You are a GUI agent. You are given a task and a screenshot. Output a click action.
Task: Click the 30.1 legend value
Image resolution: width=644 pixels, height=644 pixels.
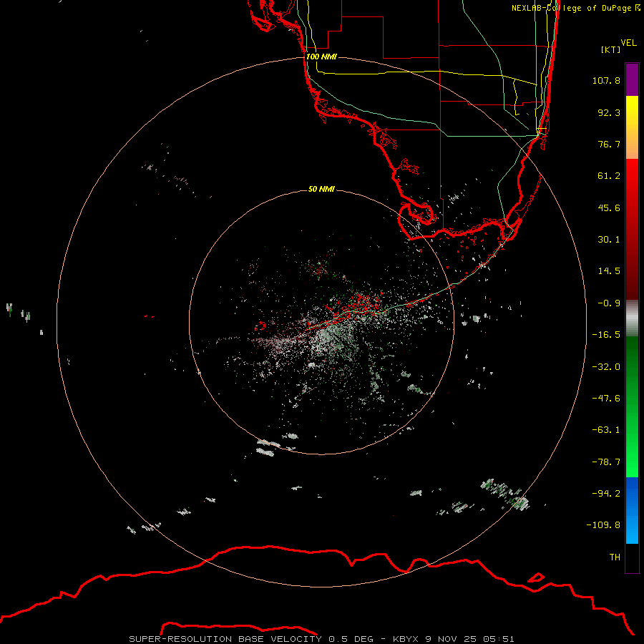pyautogui.click(x=609, y=240)
